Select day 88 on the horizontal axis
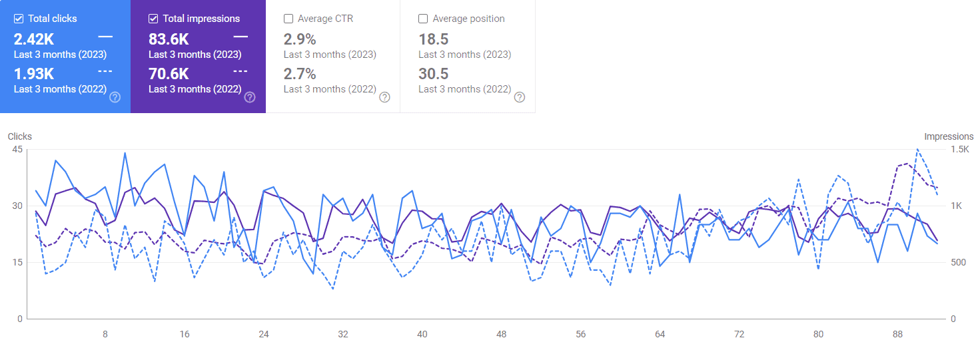 point(897,335)
